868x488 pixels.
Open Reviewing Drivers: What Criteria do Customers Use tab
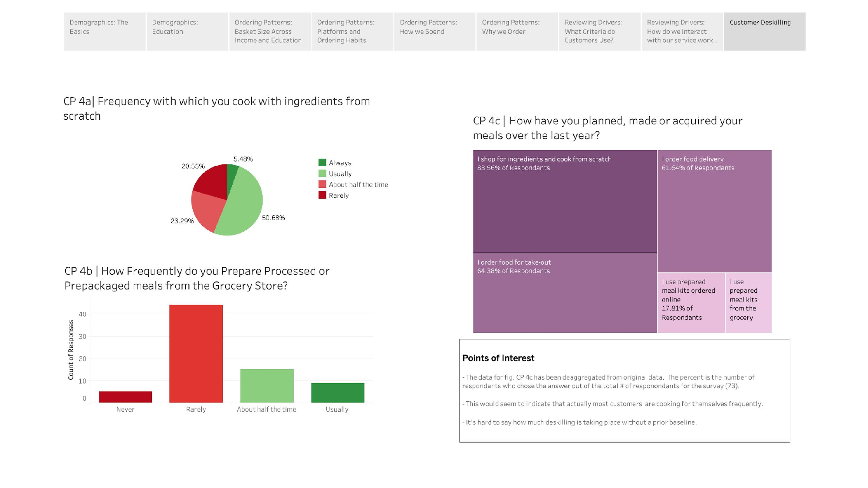click(599, 31)
